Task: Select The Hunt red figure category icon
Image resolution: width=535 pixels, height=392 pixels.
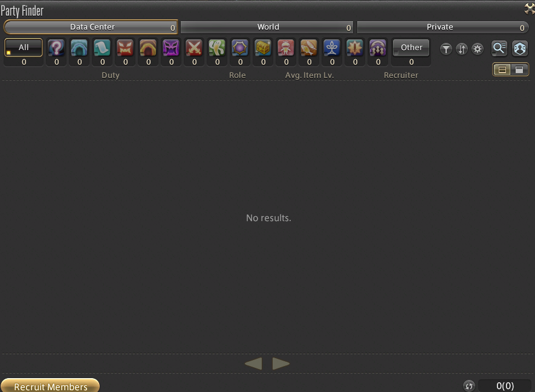Action: tap(286, 47)
